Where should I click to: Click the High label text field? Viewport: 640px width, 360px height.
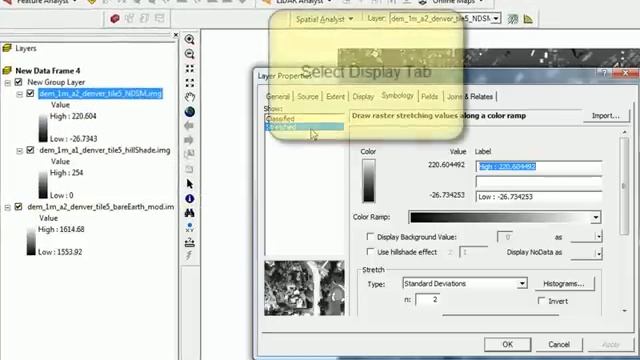pyautogui.click(x=539, y=167)
